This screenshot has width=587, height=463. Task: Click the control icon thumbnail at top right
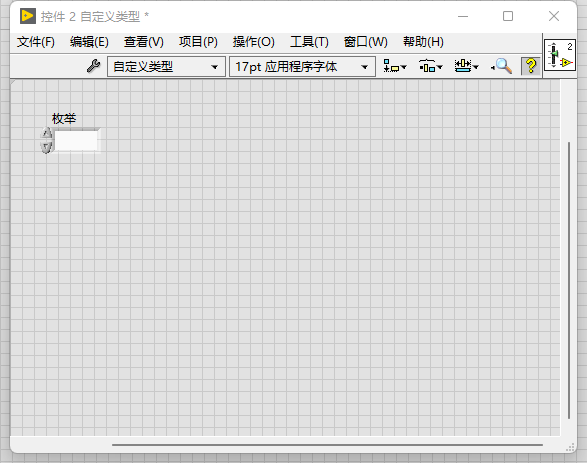560,55
